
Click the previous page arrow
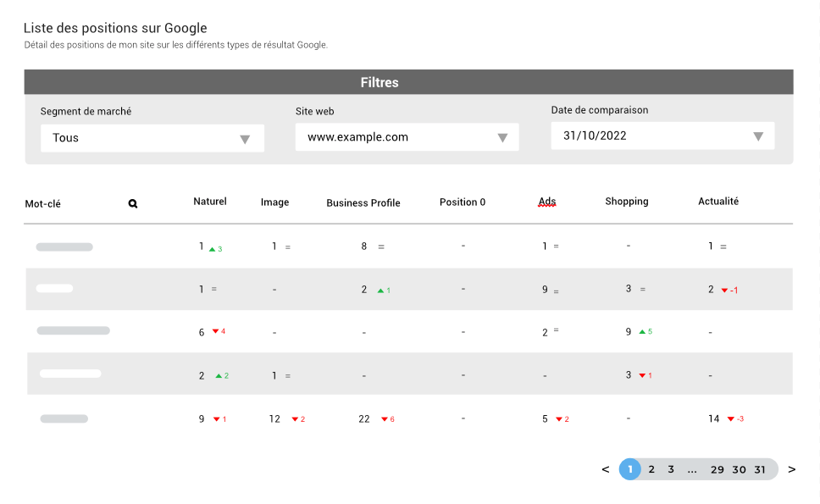pos(606,469)
